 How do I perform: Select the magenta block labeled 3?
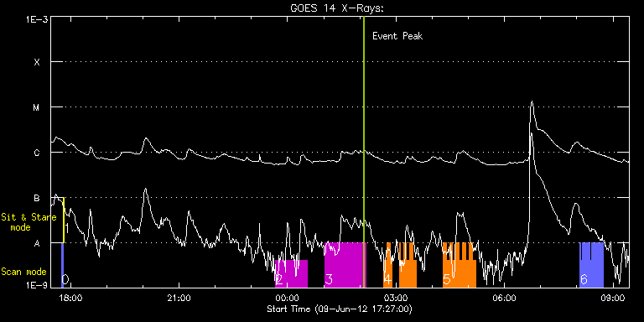coord(344,265)
